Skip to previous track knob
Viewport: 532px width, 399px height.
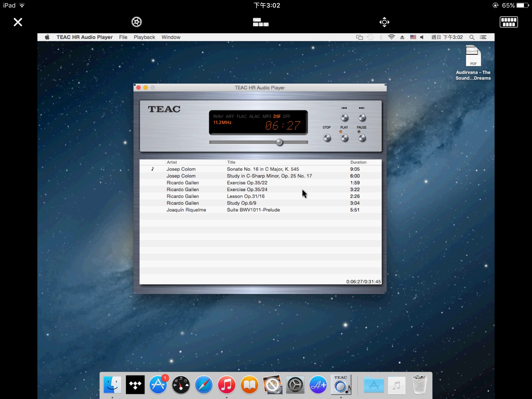tap(344, 117)
